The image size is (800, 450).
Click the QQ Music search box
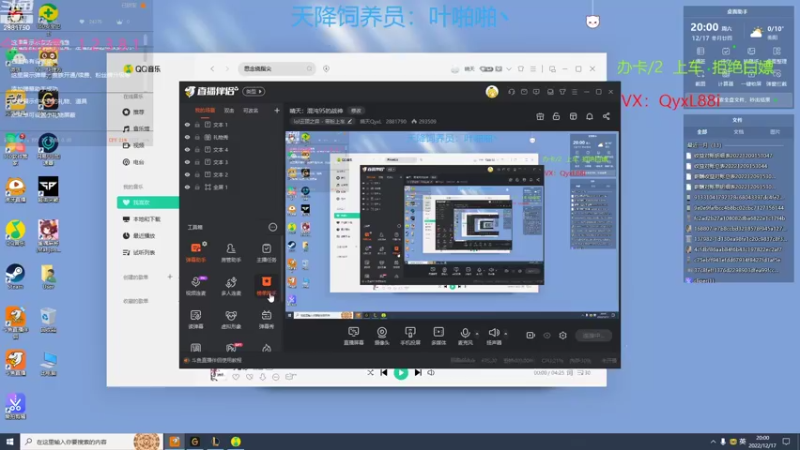[x=277, y=68]
